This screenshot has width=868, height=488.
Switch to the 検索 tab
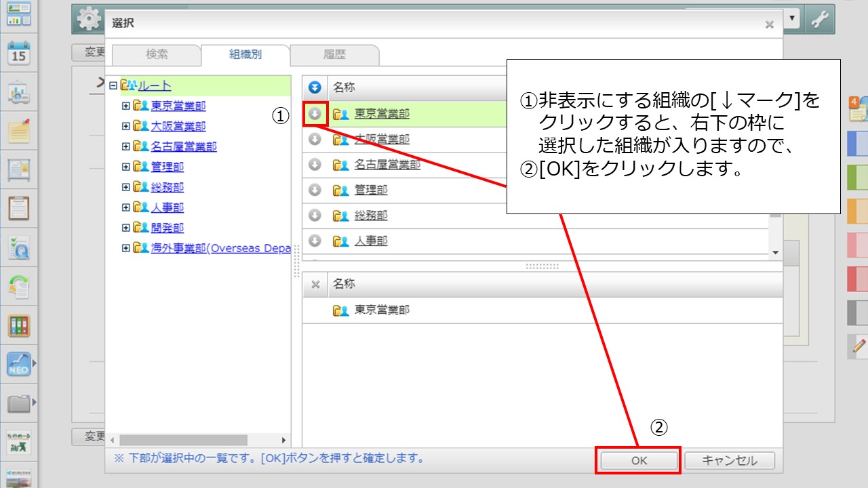[156, 56]
